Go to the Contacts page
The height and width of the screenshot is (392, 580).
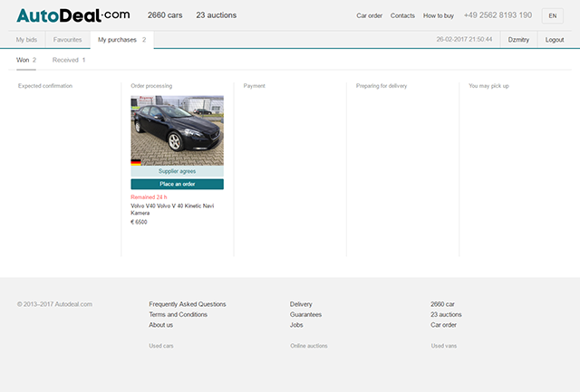[402, 15]
